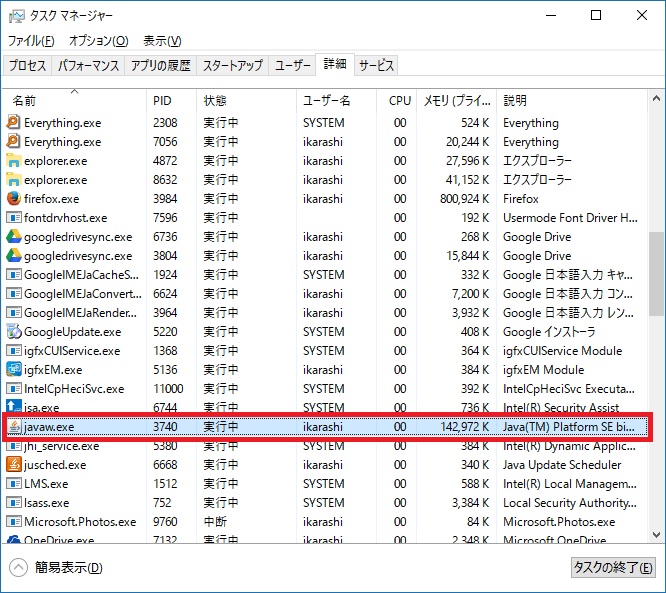Screen dimensions: 666x593
Task: Click the 20,244 K memory value
Action: pyautogui.click(x=467, y=141)
